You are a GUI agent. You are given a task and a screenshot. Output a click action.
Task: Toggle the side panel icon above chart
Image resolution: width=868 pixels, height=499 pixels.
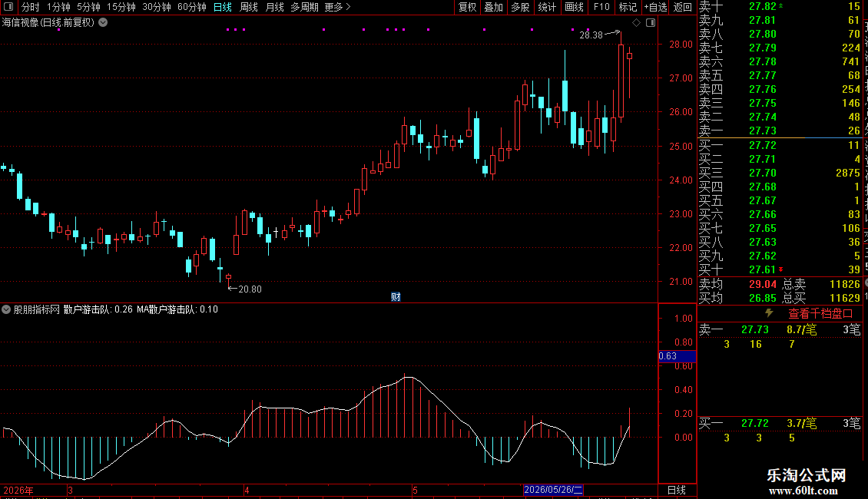(x=651, y=23)
